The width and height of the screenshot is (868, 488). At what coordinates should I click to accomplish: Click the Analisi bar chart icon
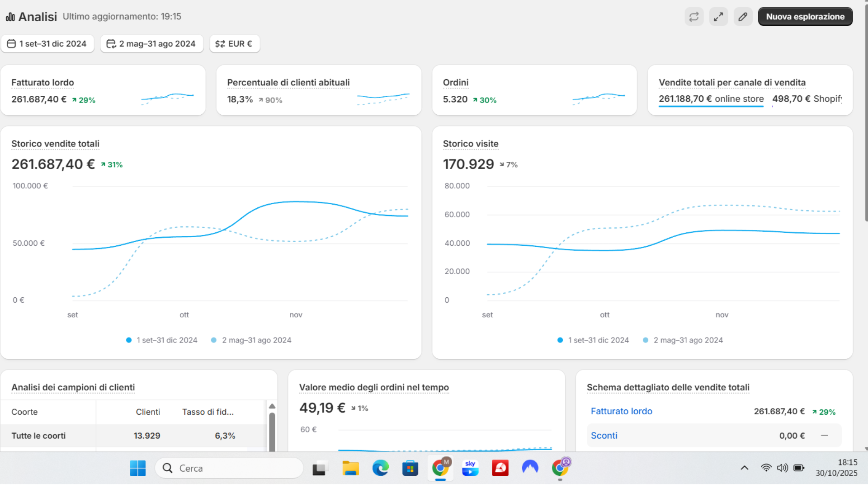(x=10, y=17)
